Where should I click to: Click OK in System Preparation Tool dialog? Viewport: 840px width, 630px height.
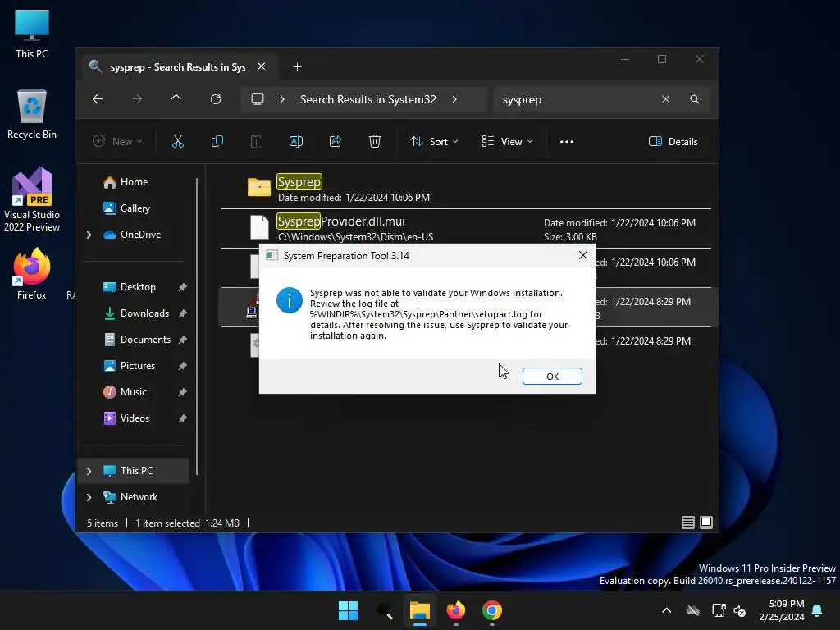pyautogui.click(x=552, y=376)
